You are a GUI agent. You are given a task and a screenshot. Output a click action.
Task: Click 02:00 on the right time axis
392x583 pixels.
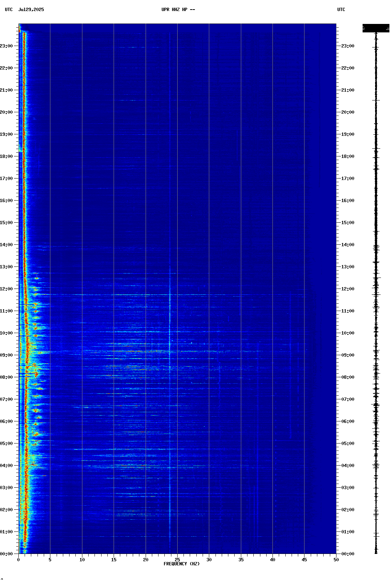[x=348, y=510]
